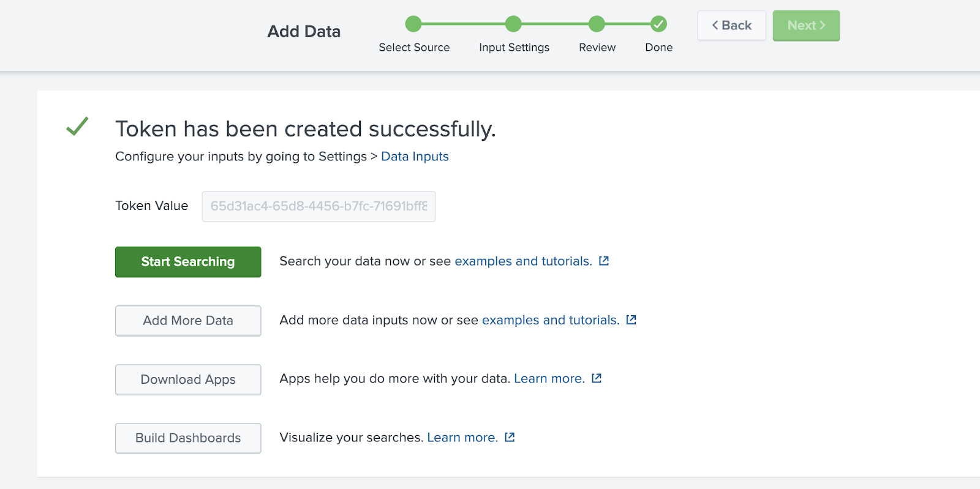Open examples and tutorials link for searching
This screenshot has height=489, width=980.
(x=523, y=261)
